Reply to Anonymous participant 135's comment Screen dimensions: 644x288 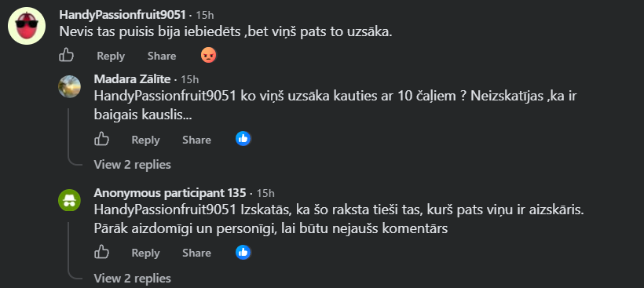pos(145,253)
